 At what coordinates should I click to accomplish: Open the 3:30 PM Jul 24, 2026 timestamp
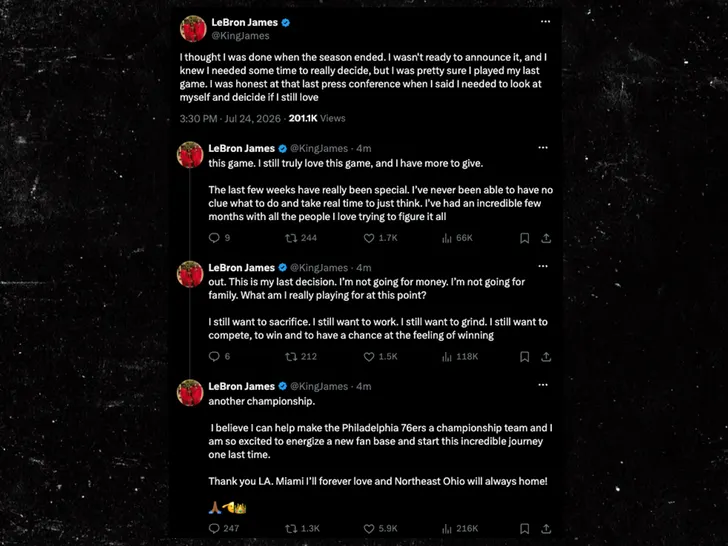click(x=230, y=118)
